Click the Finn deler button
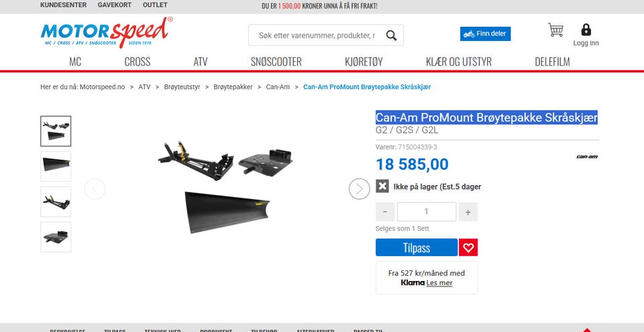 point(485,34)
